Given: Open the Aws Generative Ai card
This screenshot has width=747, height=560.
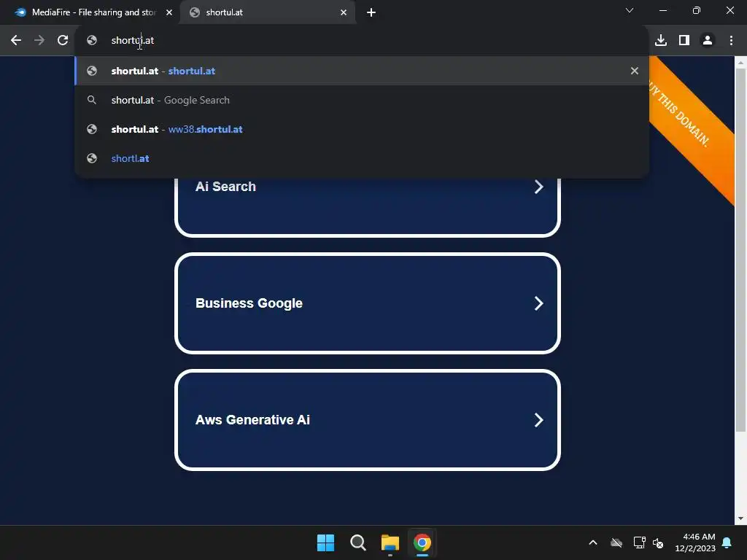Looking at the screenshot, I should point(368,420).
